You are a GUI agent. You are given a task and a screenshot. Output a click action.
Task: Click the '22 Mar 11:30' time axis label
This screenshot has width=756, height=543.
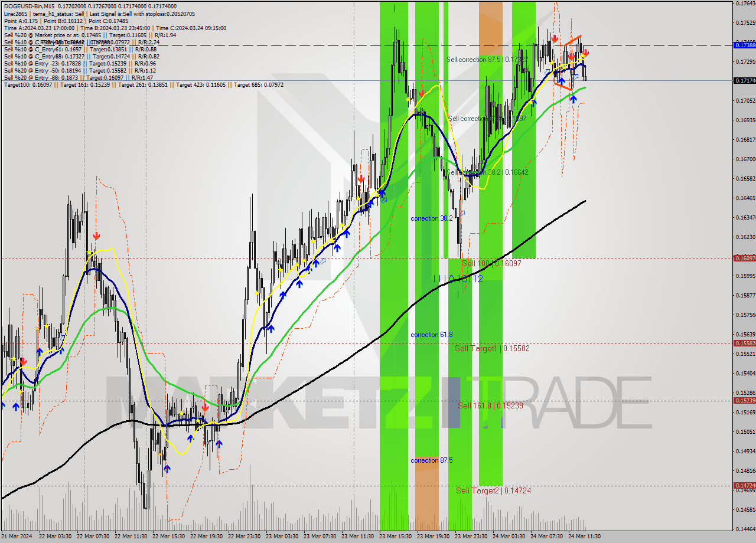[130, 537]
